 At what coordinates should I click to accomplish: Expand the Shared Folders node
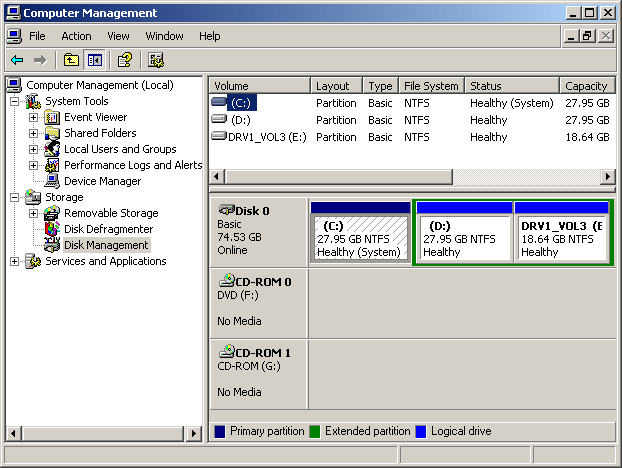pos(34,133)
